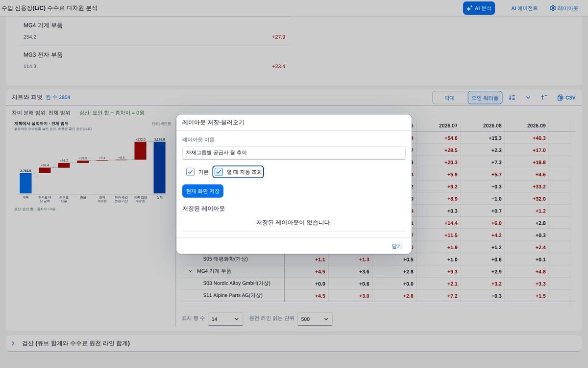Close the layout dialog with 닫기
The width and height of the screenshot is (588, 368).
(397, 246)
